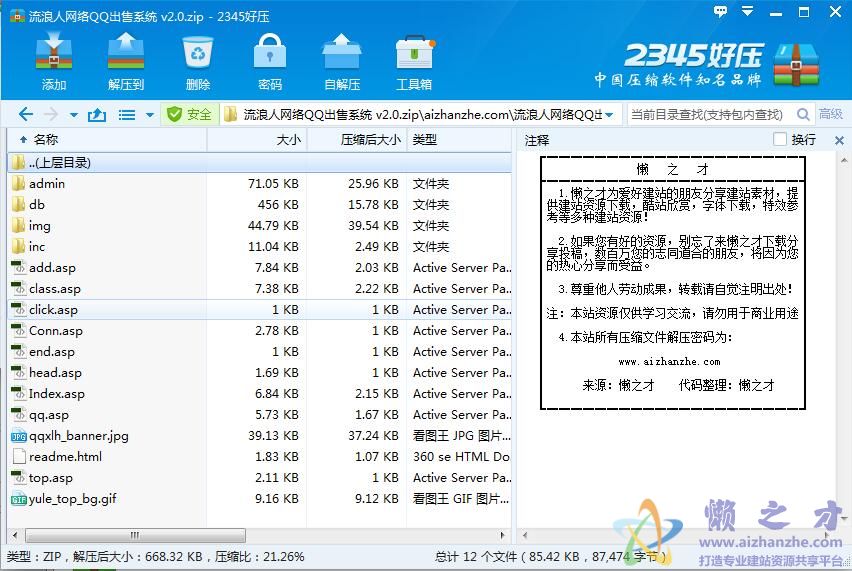This screenshot has width=852, height=571.
Task: Click the 15.78 KB compressed size cell
Action: pos(373,204)
